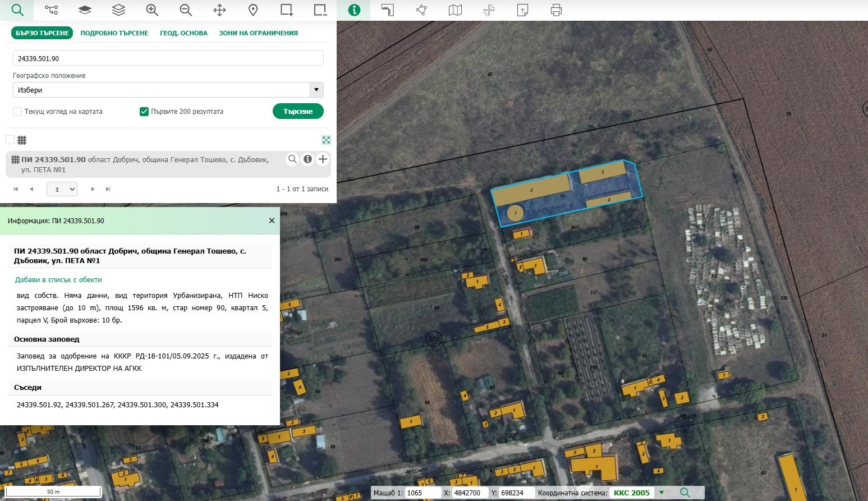Image resolution: width=868 pixels, height=501 pixels.
Task: Select the remove rectangle selection tool
Action: point(320,10)
